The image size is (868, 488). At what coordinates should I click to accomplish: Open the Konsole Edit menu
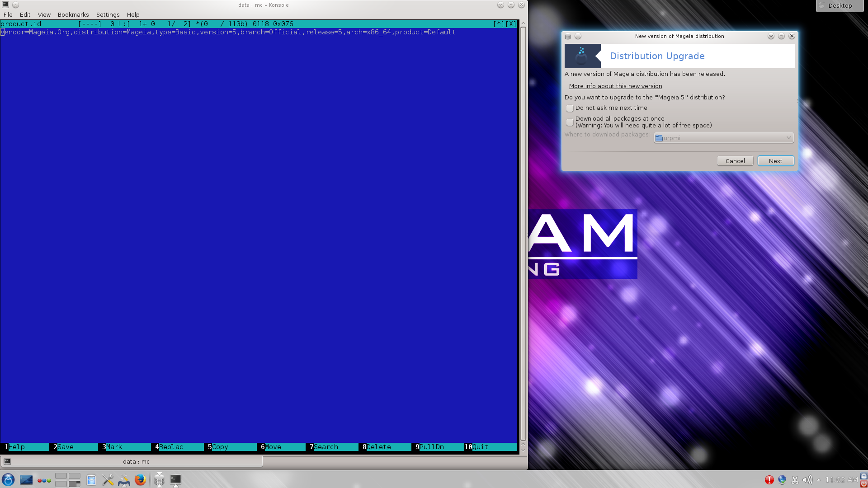click(25, 14)
